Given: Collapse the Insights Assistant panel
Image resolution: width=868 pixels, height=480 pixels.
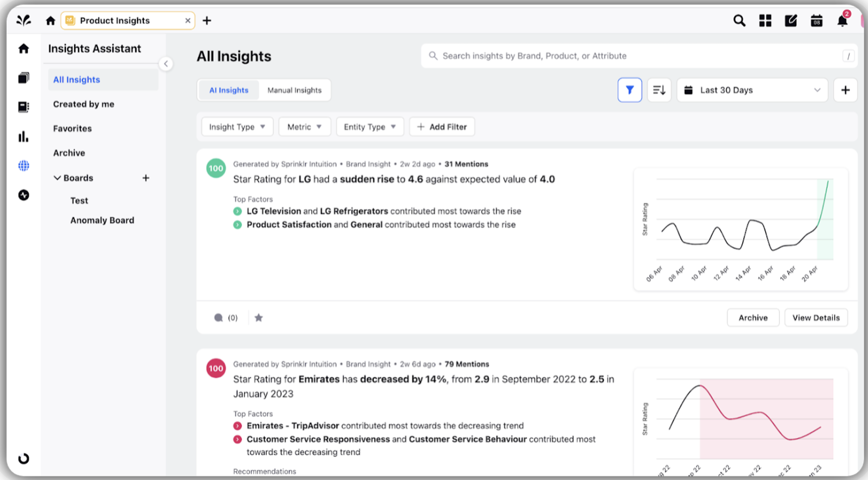Looking at the screenshot, I should click(x=166, y=64).
